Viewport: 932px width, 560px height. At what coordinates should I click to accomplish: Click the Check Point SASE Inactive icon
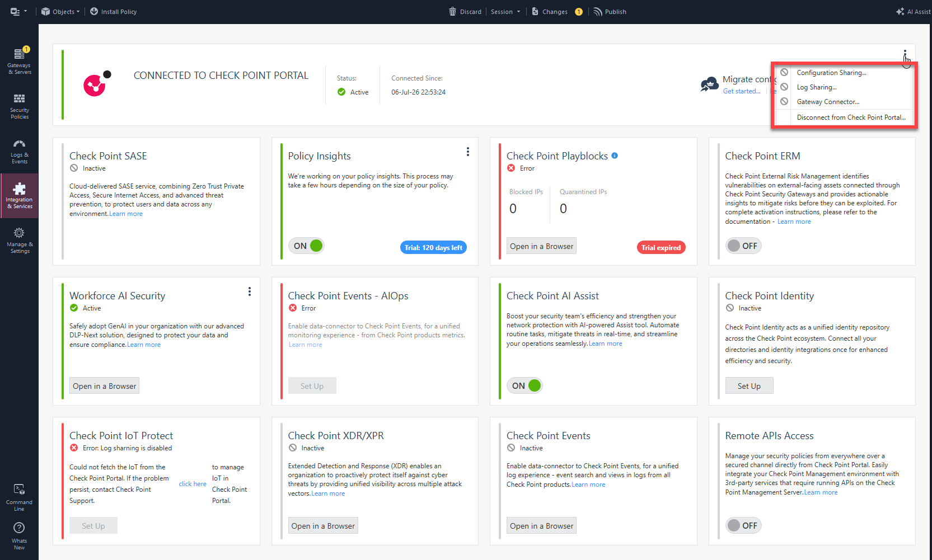pos(74,168)
